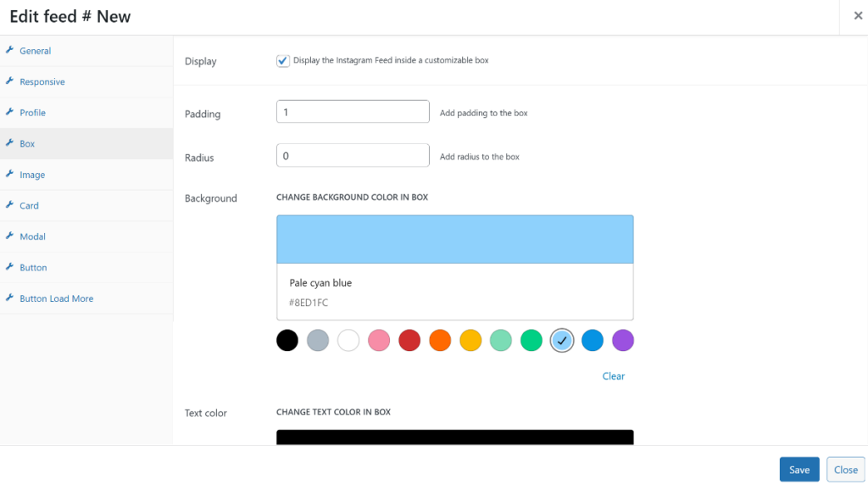The image size is (868, 490).
Task: Save the feed settings
Action: (799, 469)
